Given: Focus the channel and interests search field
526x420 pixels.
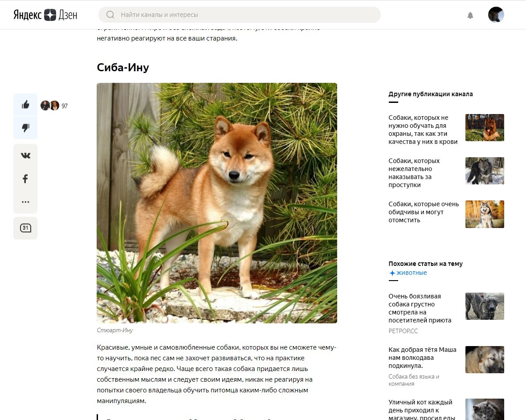Looking at the screenshot, I should 240,15.
